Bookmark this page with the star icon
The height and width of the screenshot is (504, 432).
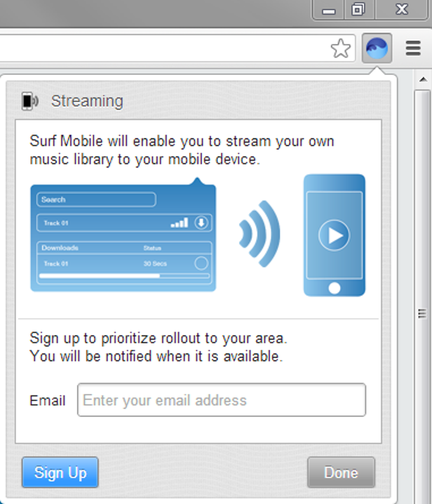pos(341,48)
